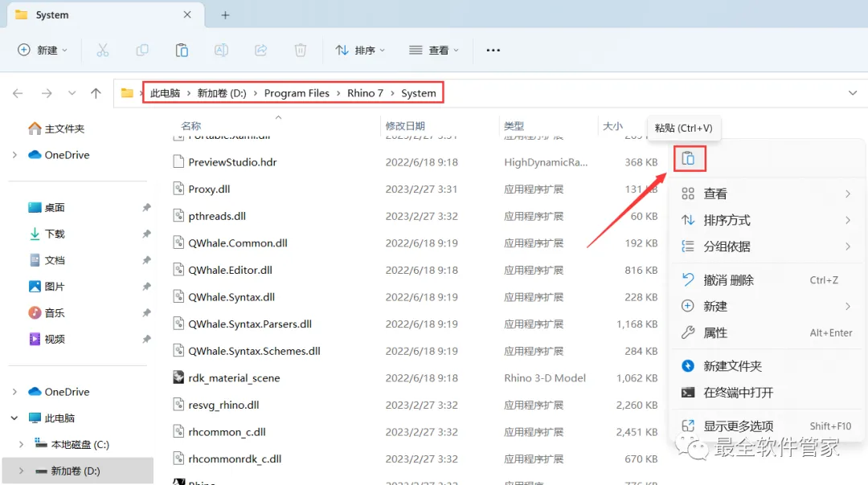Go back with the left arrow

[x=18, y=93]
